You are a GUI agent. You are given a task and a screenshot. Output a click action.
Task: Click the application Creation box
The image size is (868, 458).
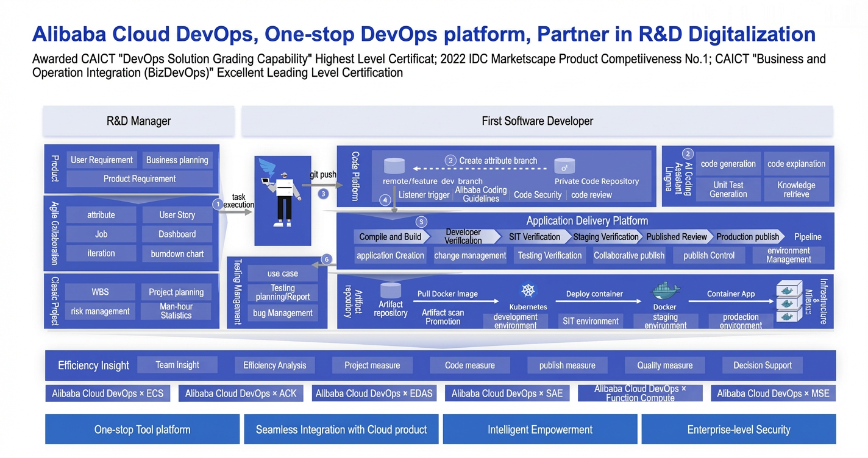(x=390, y=256)
